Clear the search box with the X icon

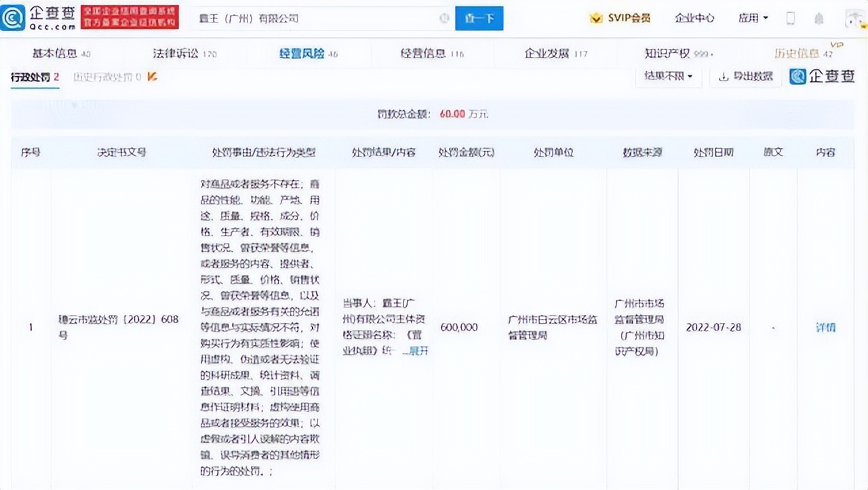(x=444, y=18)
